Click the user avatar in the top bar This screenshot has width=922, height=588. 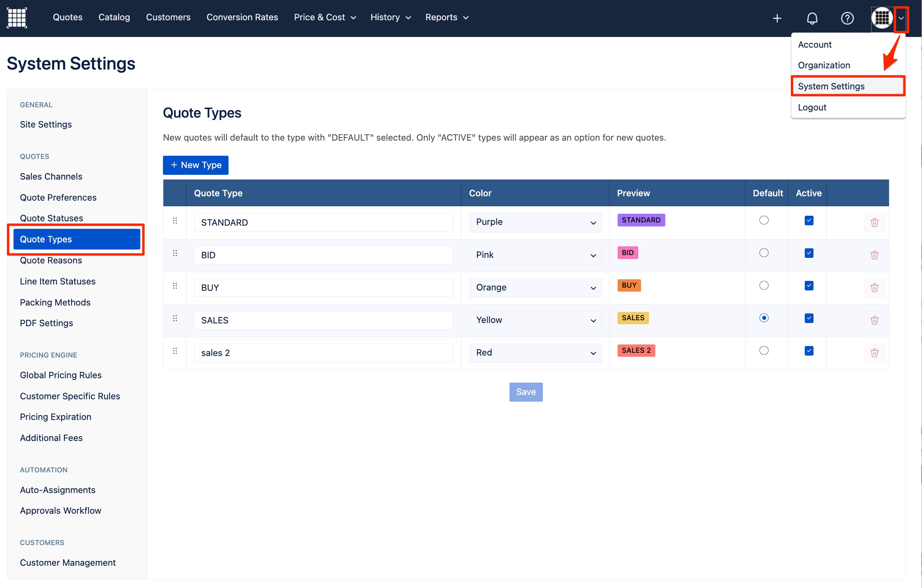click(x=882, y=18)
